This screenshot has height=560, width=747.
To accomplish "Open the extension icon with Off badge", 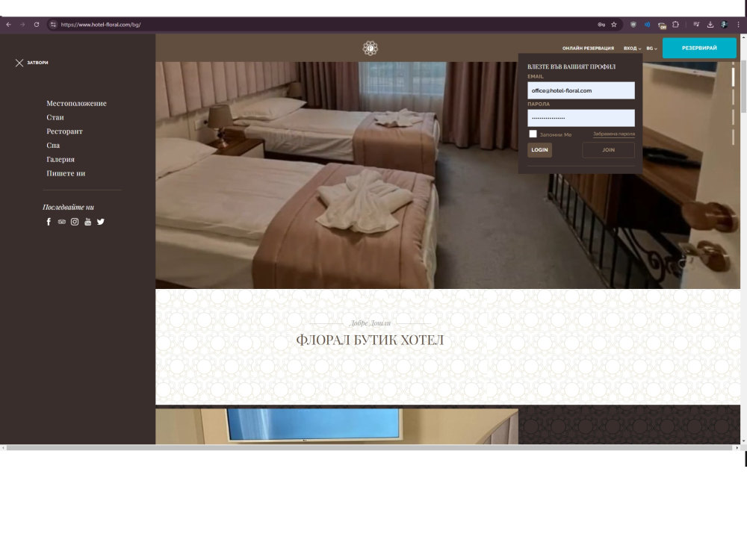I will [x=662, y=25].
